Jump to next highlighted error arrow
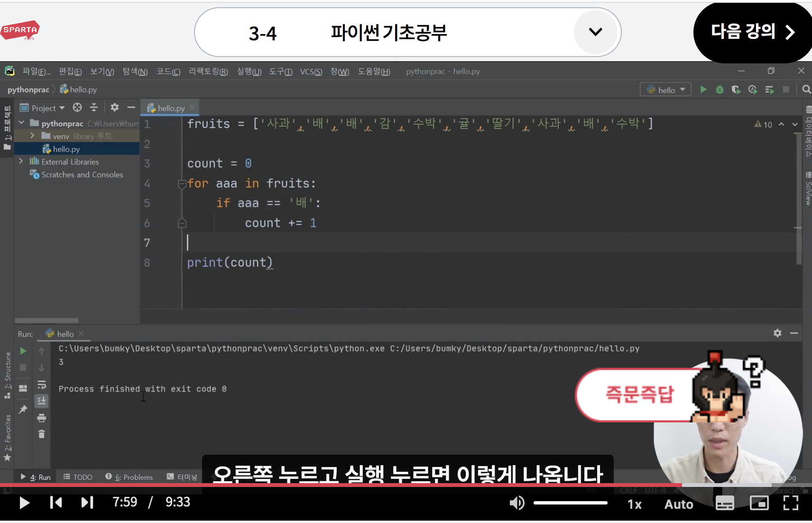Screen dimensions: 812x523 point(795,124)
